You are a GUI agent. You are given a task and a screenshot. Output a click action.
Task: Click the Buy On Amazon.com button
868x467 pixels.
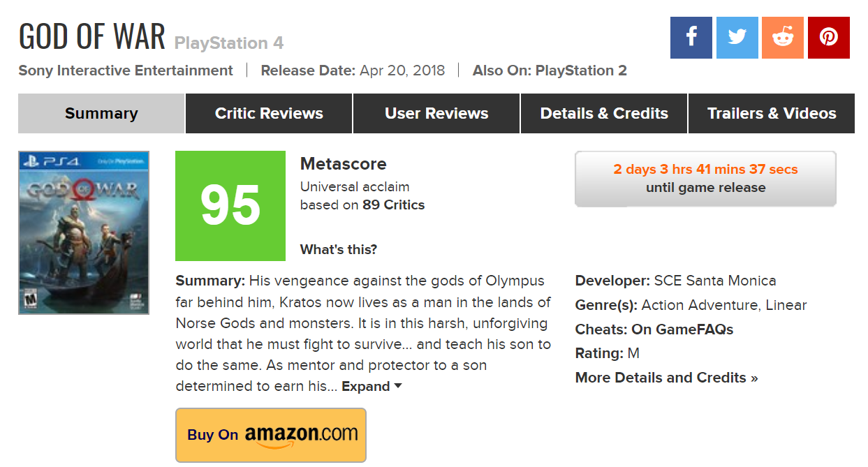click(271, 434)
